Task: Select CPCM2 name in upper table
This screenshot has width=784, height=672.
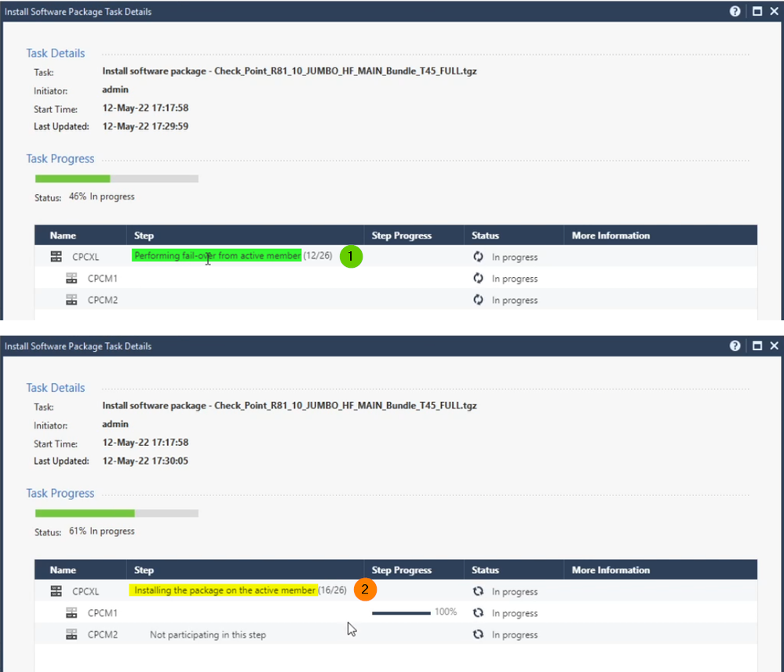Action: coord(103,300)
